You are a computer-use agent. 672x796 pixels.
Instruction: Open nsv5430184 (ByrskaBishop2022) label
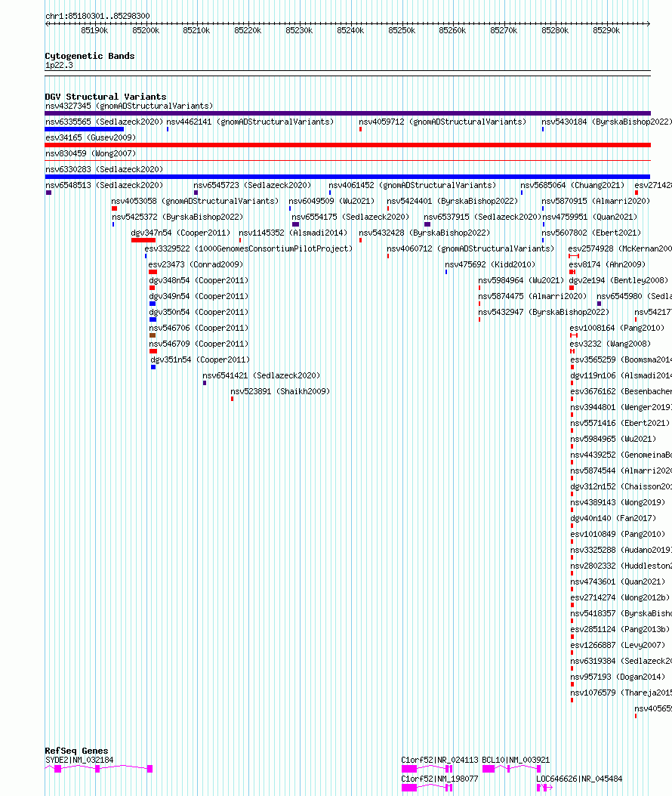click(x=606, y=122)
